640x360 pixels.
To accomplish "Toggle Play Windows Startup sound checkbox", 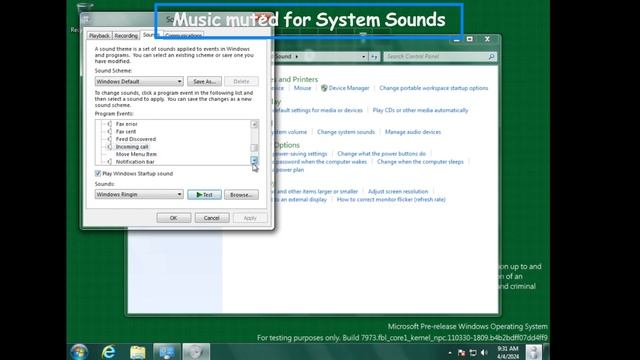I will tap(98, 173).
